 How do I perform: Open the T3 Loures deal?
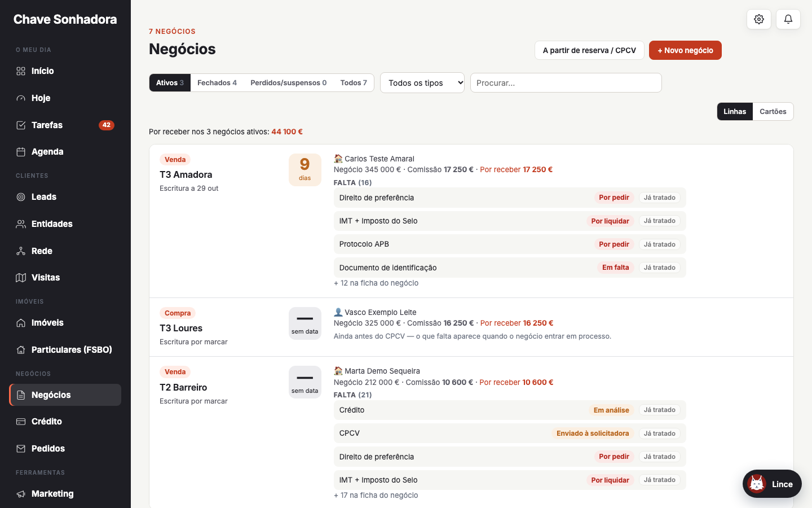pyautogui.click(x=181, y=329)
